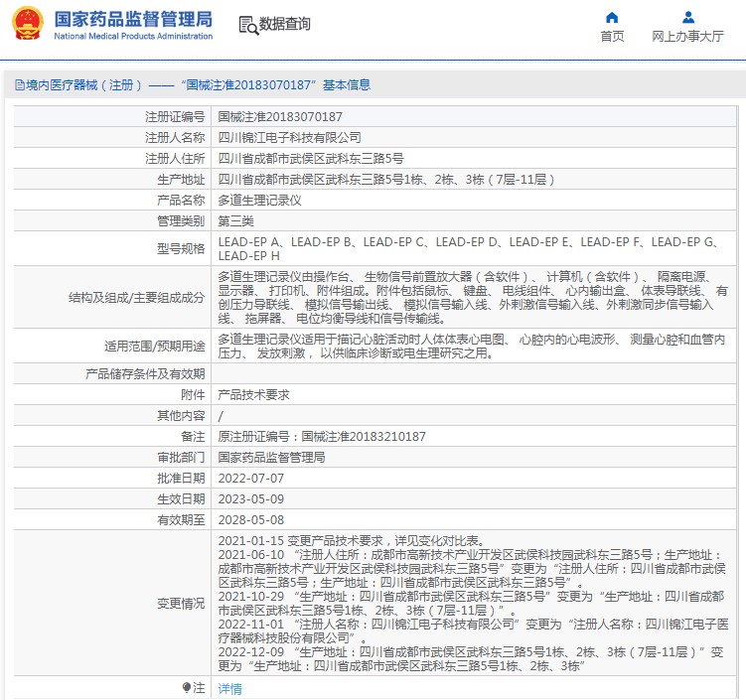Select effective date 2023-05-09
Image resolution: width=746 pixels, height=700 pixels.
250,499
